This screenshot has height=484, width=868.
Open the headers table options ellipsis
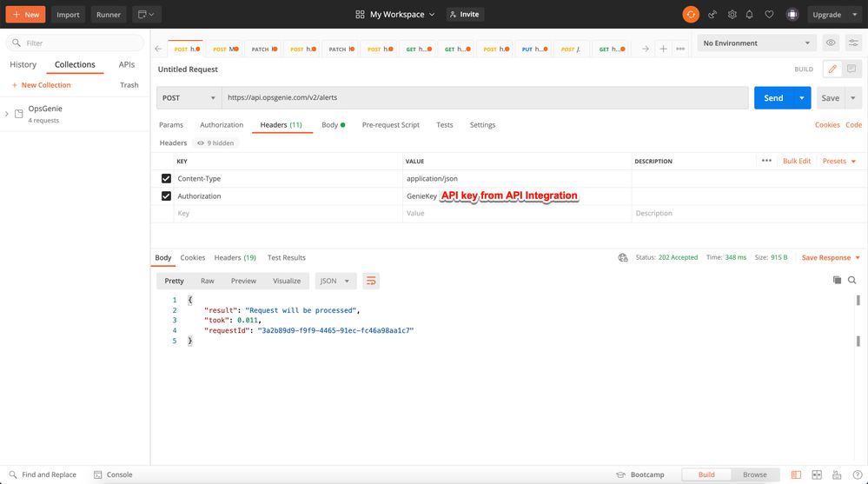(x=766, y=161)
